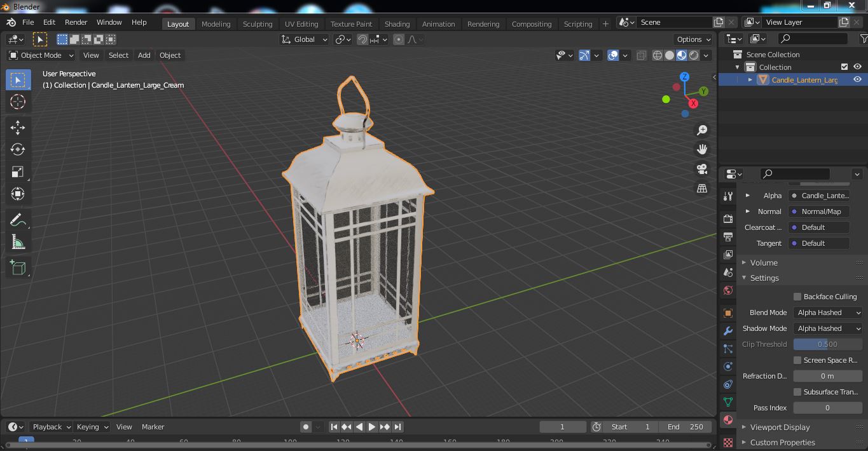Toggle X-Ray mode button
Viewport: 868px width, 451px height.
coord(641,55)
